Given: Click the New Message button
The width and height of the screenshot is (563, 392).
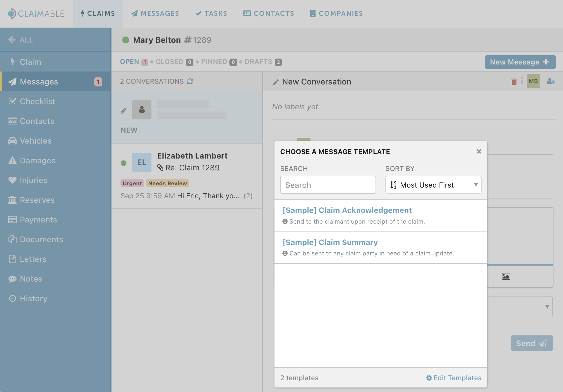Looking at the screenshot, I should tap(520, 62).
